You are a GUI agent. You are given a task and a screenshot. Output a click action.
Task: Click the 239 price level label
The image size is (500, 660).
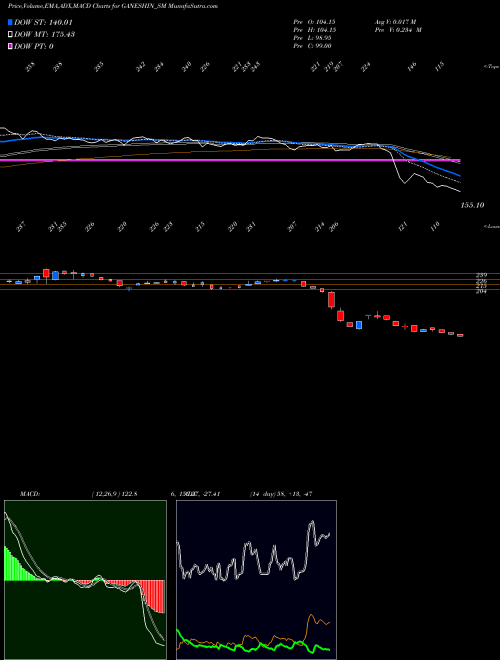tap(481, 275)
